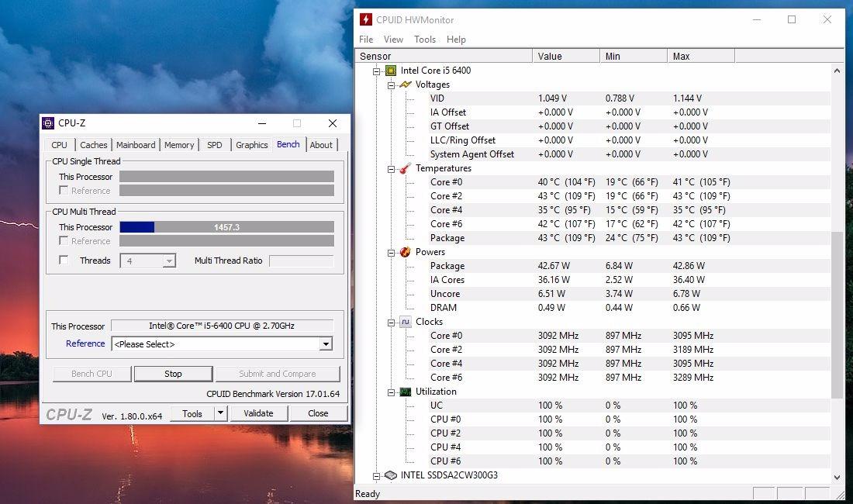Switch to the About tab
Image resolution: width=853 pixels, height=504 pixels.
(x=321, y=145)
